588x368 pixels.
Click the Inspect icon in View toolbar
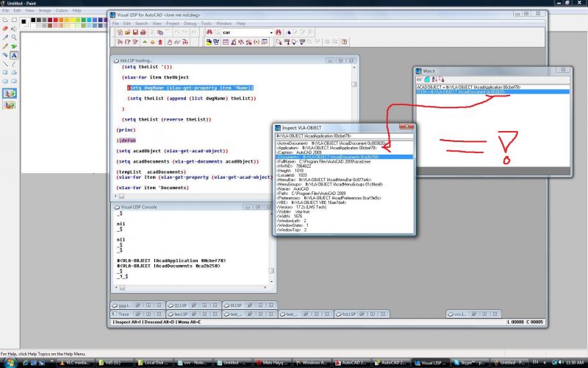pyautogui.click(x=233, y=42)
